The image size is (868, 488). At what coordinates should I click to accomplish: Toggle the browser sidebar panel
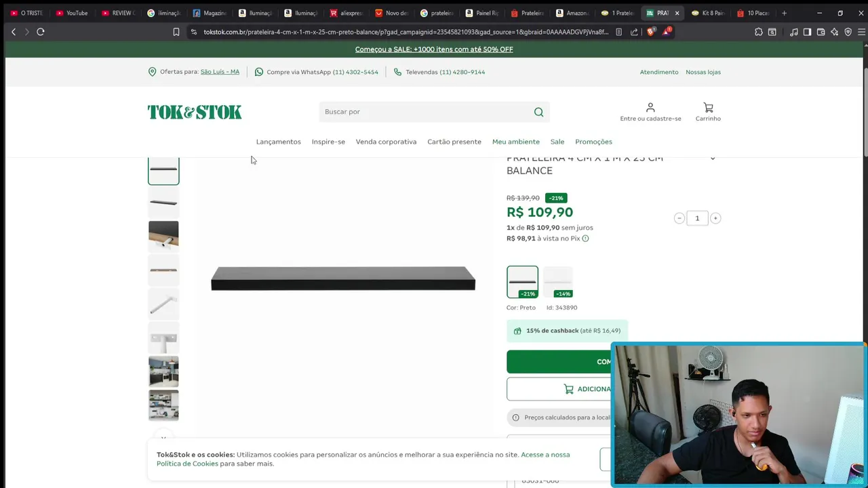(807, 32)
